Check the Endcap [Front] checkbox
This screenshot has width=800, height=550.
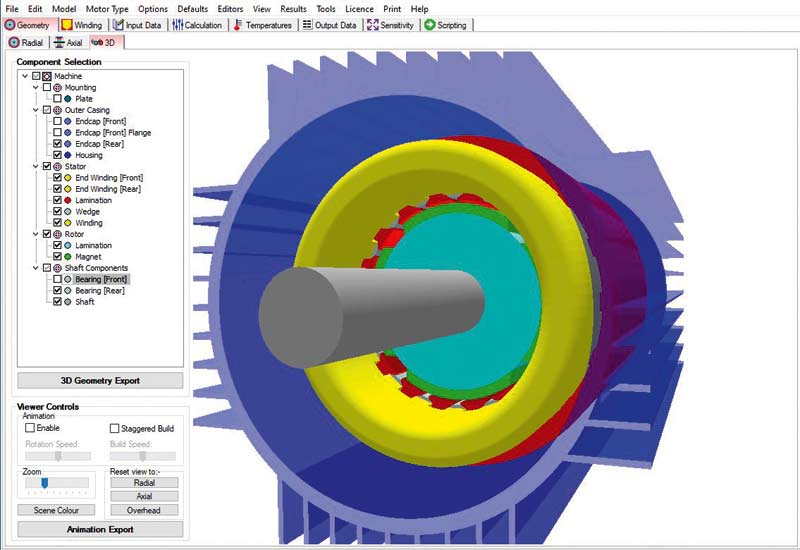57,121
